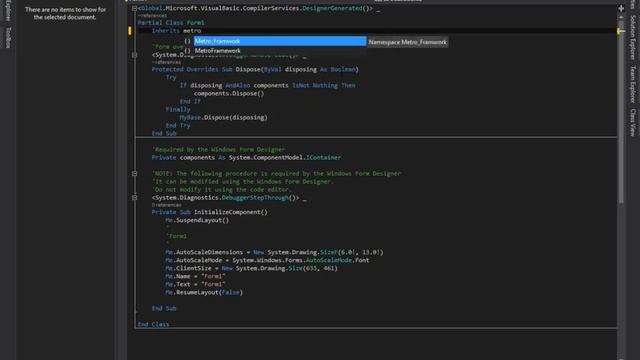Select Metro_Framework in the IntelliSense list

(280, 41)
